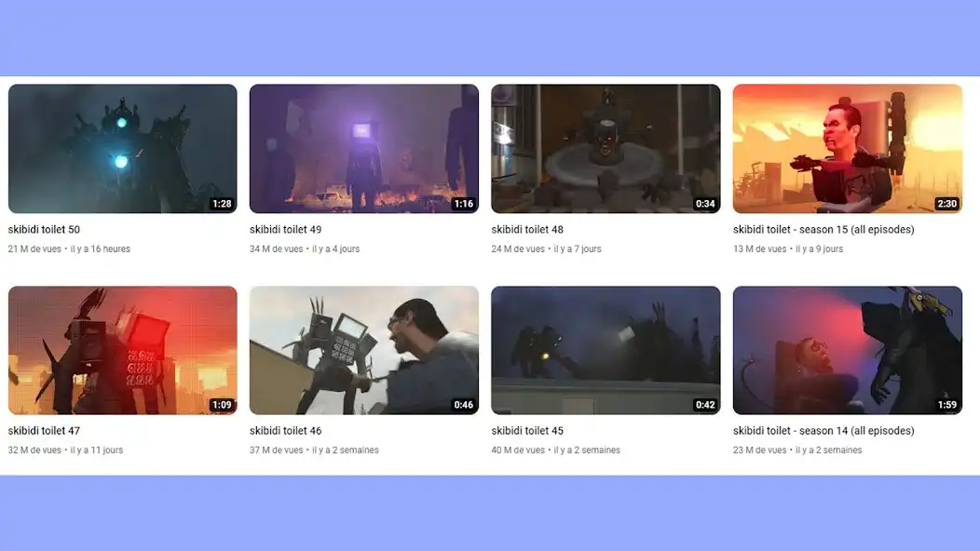Click the 1:16 duration badge
980x551 pixels.
(x=464, y=204)
